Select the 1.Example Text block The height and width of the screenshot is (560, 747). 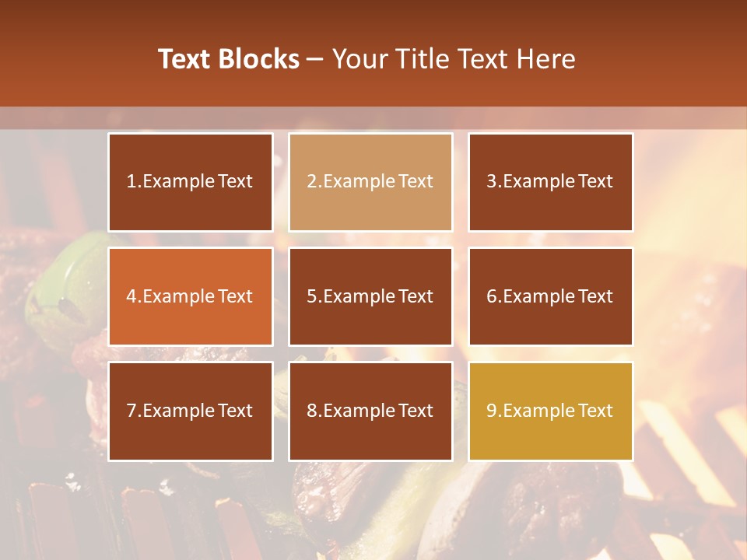190,182
